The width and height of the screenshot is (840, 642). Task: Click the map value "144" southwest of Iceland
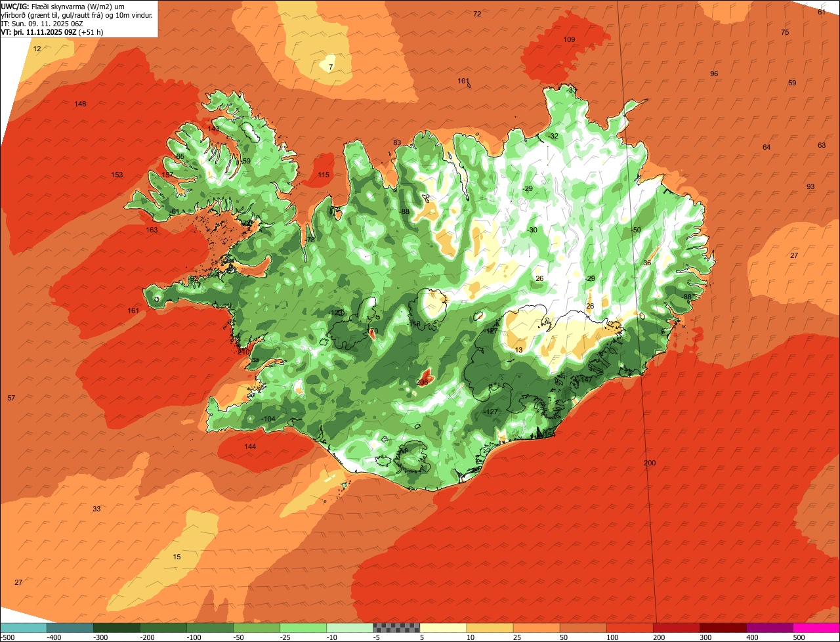(250, 446)
